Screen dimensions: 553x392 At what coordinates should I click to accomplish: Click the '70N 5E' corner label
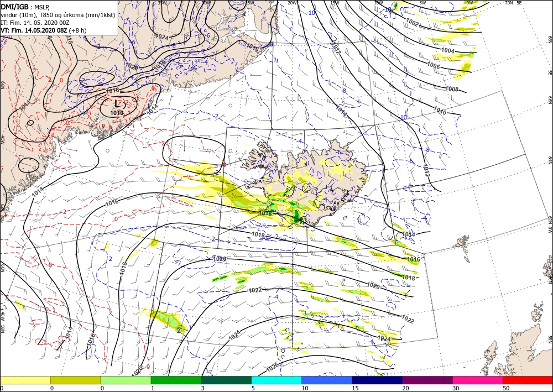(x=513, y=3)
